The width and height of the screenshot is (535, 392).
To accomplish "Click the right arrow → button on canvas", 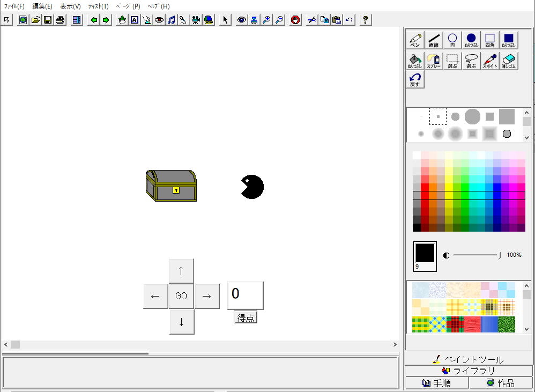I will [207, 296].
